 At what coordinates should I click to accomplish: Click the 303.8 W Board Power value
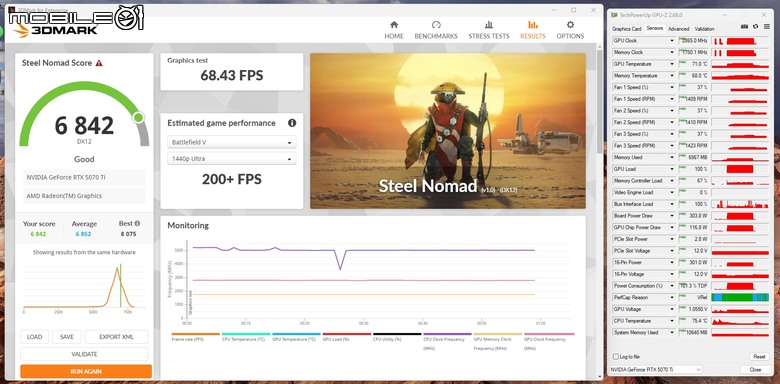698,216
